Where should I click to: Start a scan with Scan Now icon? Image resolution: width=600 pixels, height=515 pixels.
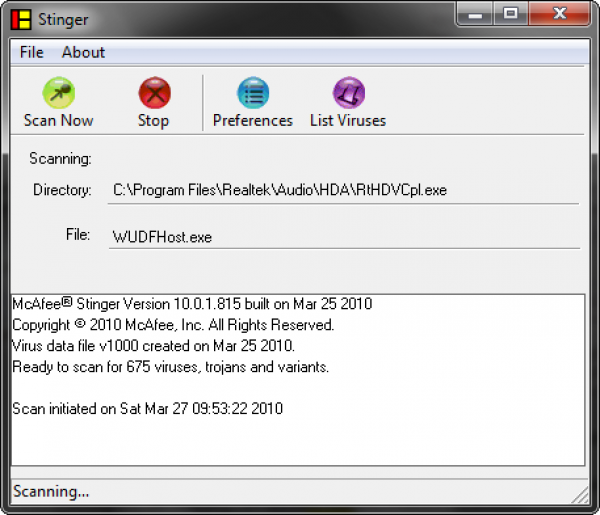tap(59, 93)
